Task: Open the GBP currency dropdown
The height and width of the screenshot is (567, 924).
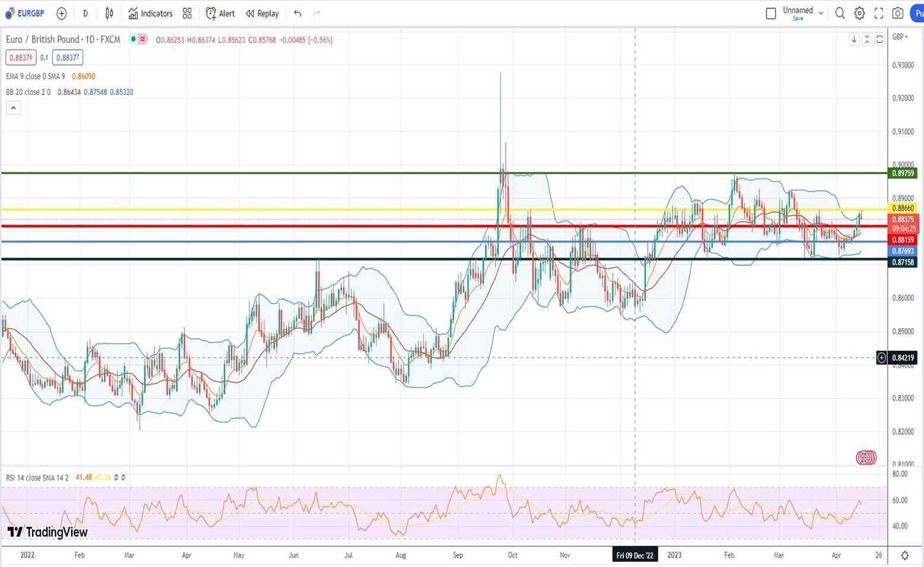Action: click(x=900, y=37)
